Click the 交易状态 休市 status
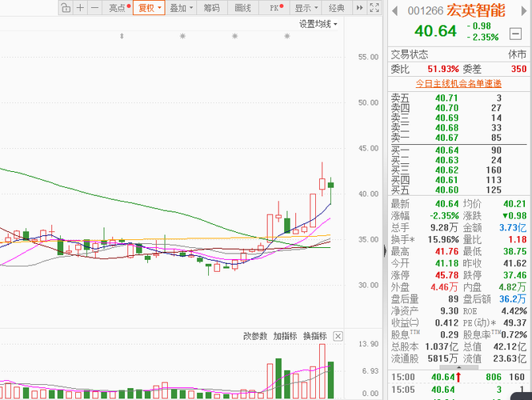The image size is (532, 400). [517, 54]
